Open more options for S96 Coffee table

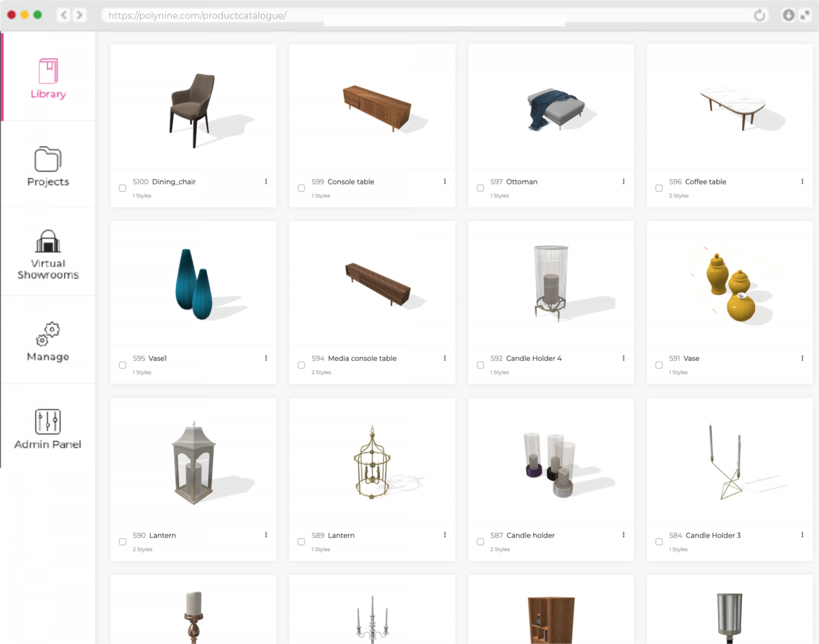point(802,182)
